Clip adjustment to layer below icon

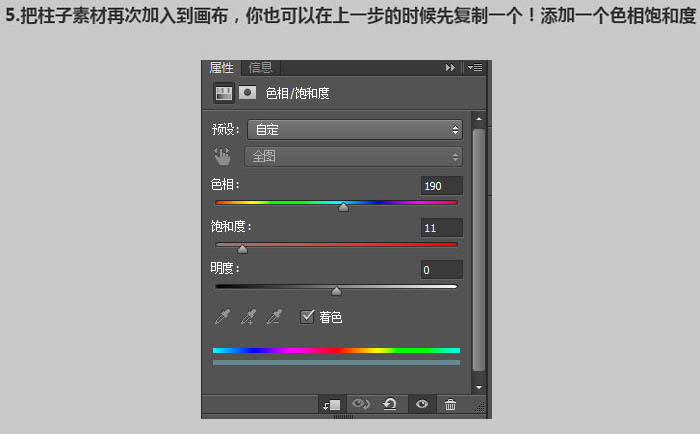(x=332, y=405)
